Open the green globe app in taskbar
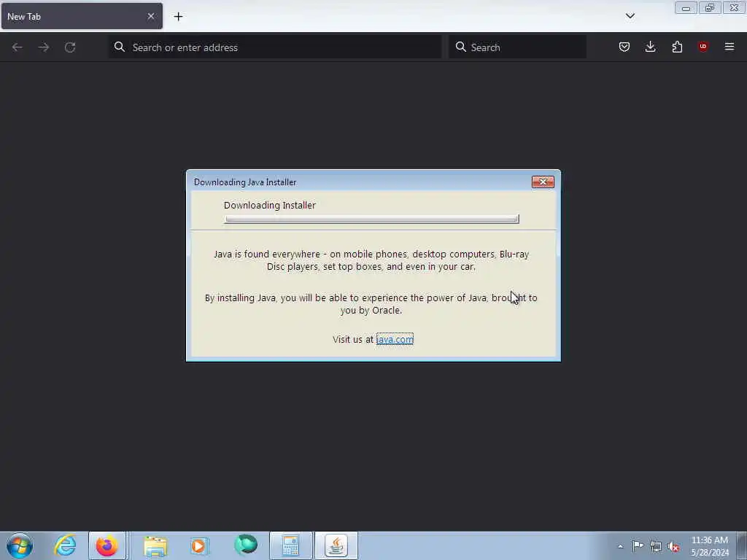This screenshot has width=747, height=560. pyautogui.click(x=245, y=545)
